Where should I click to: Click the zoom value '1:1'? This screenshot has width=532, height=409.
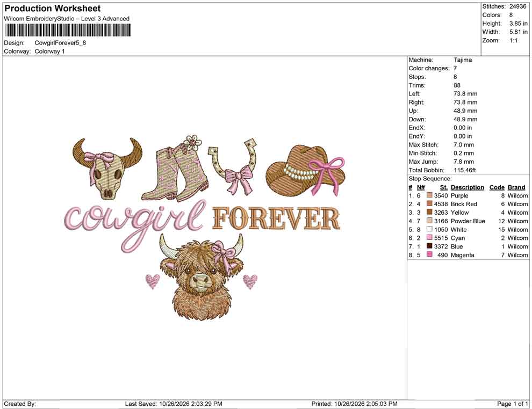pyautogui.click(x=514, y=40)
